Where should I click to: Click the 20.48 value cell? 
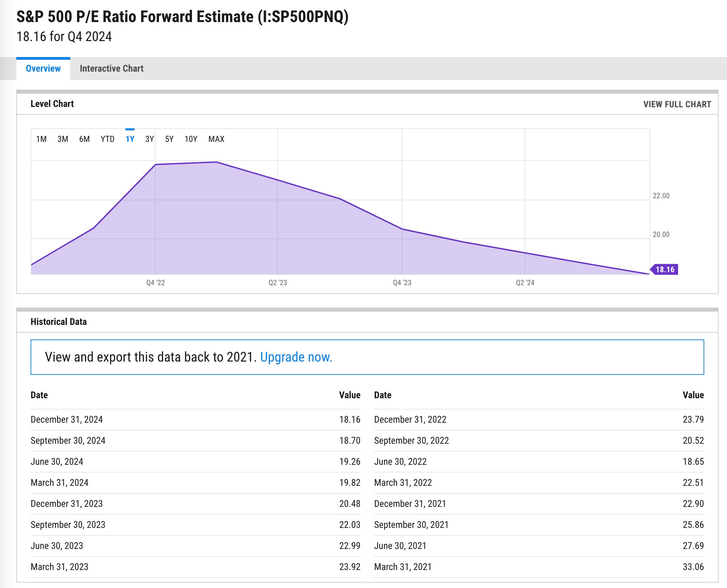tap(350, 504)
